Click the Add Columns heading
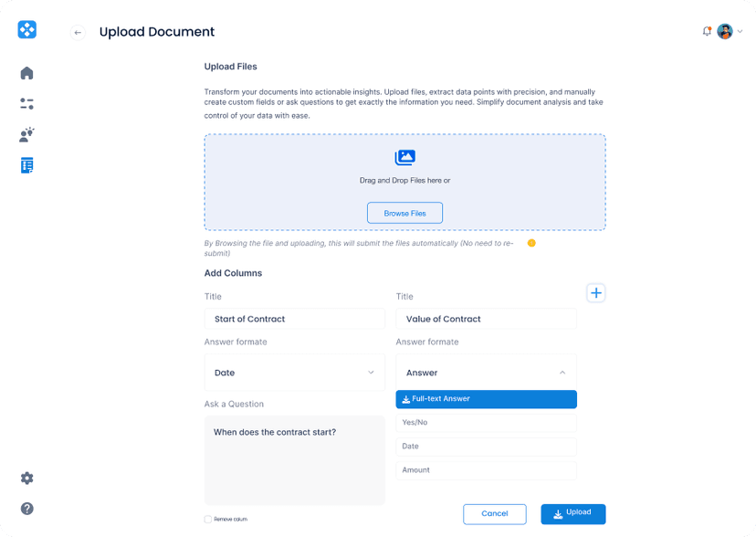 [234, 273]
